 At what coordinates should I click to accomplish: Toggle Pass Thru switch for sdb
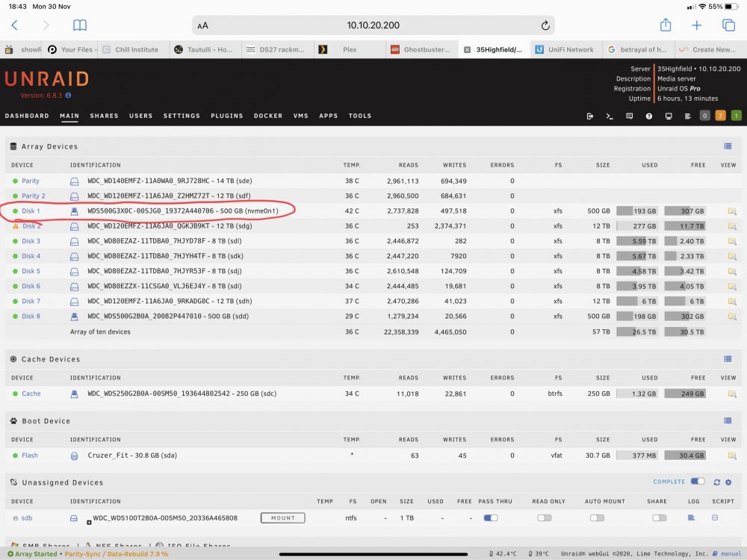click(x=491, y=517)
